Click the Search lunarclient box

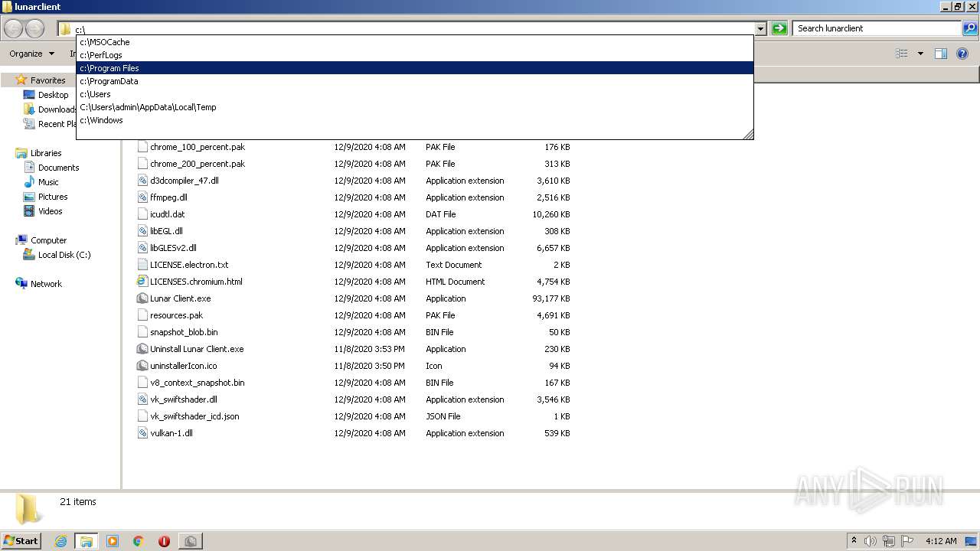(x=877, y=28)
